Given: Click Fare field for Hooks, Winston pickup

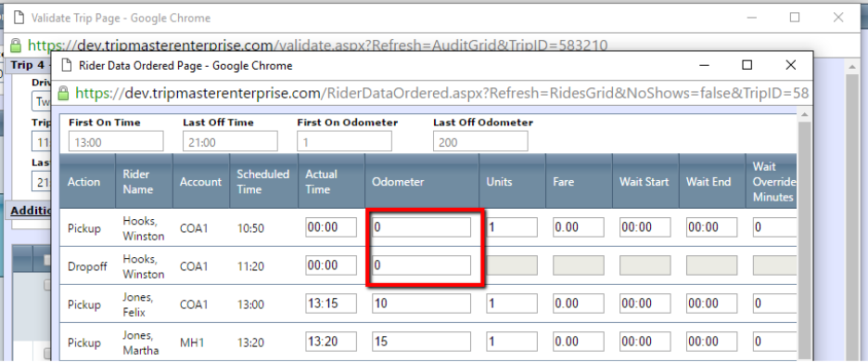Looking at the screenshot, I should tap(578, 227).
